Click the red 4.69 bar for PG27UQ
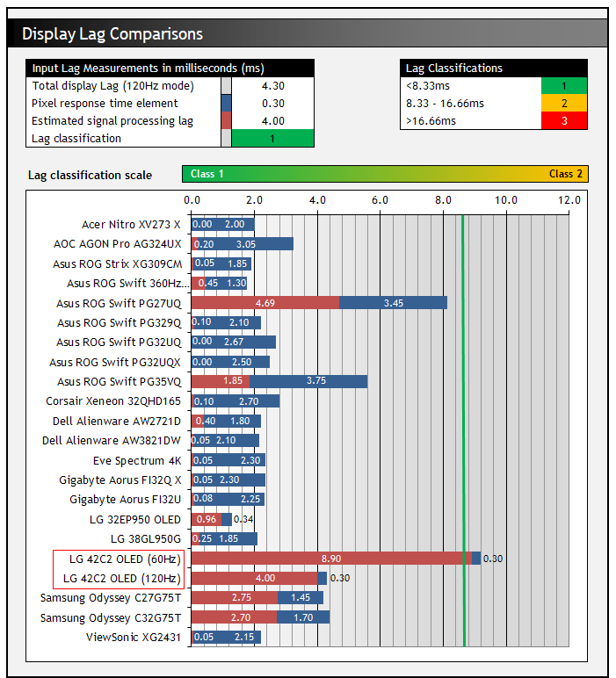The image size is (616, 678). 265,303
